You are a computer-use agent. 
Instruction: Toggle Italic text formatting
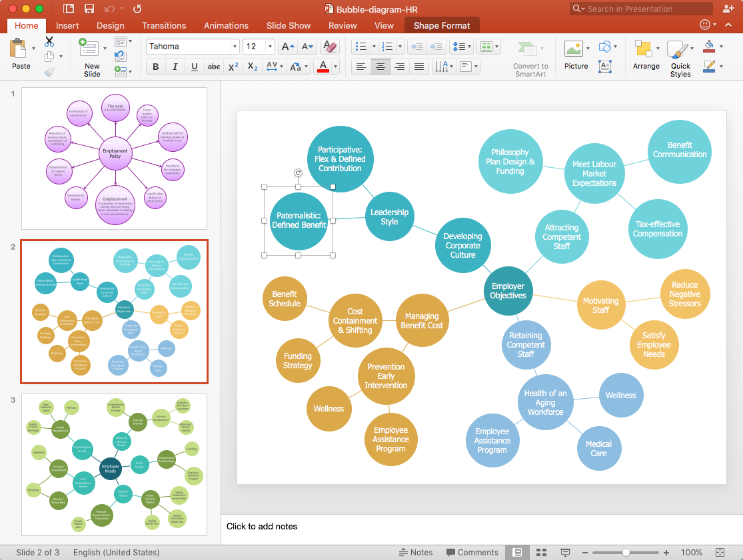pos(175,67)
